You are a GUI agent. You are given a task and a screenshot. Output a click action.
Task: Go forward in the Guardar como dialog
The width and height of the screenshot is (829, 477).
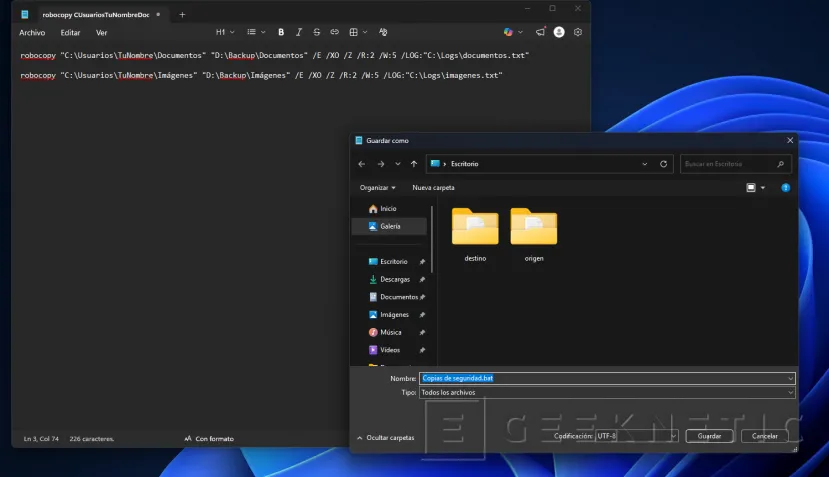click(x=381, y=164)
